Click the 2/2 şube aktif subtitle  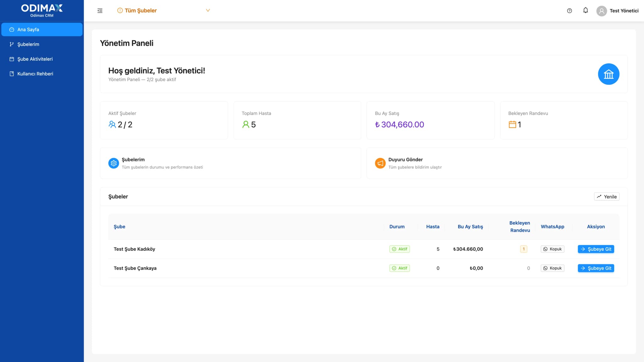[x=161, y=80]
